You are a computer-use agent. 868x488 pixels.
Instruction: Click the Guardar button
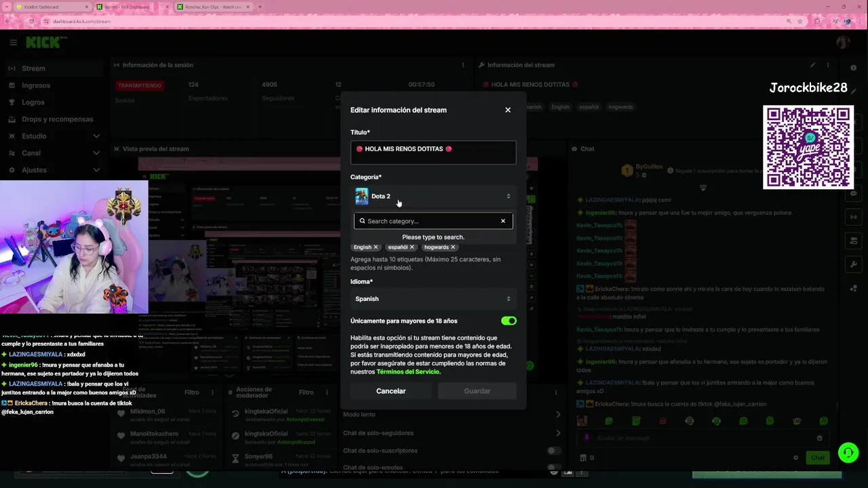tap(477, 391)
